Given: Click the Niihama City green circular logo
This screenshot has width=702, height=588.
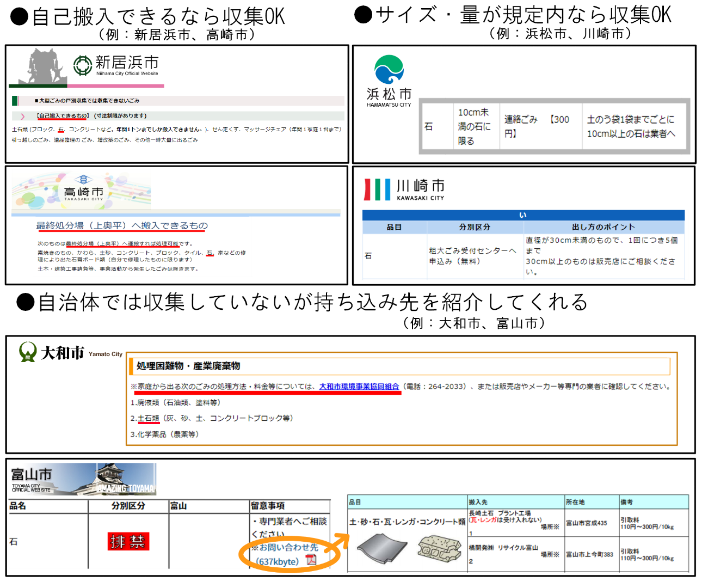Looking at the screenshot, I should 83,65.
